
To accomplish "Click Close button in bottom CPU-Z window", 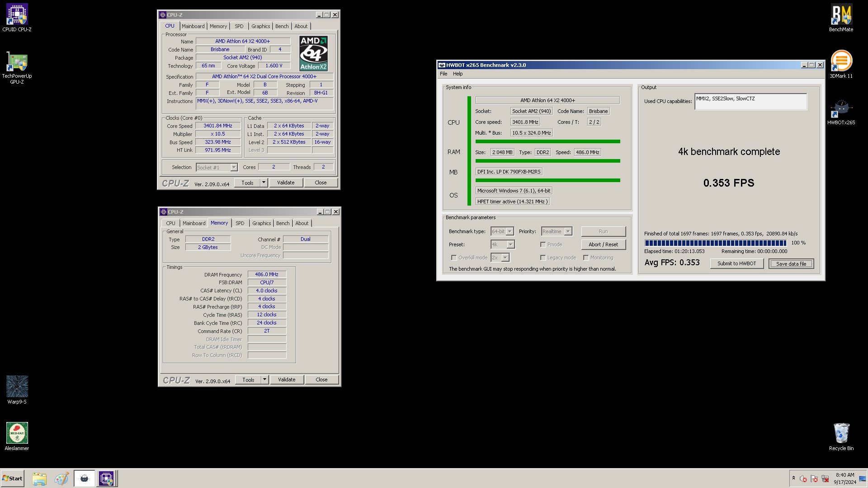I will pyautogui.click(x=321, y=380).
